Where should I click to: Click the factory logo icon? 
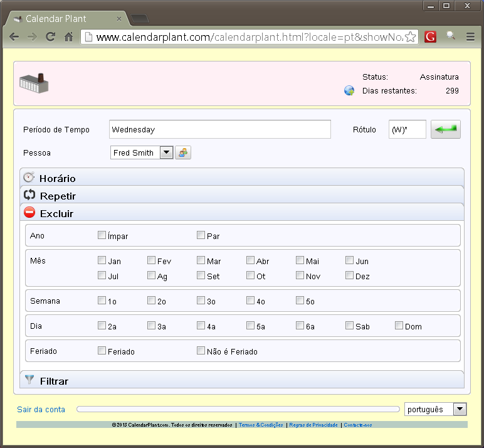tap(34, 83)
